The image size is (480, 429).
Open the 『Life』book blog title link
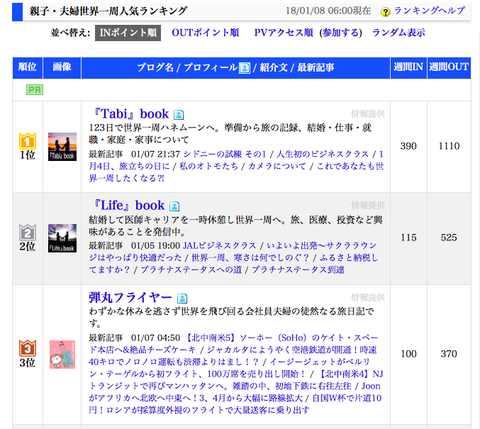[x=128, y=205]
